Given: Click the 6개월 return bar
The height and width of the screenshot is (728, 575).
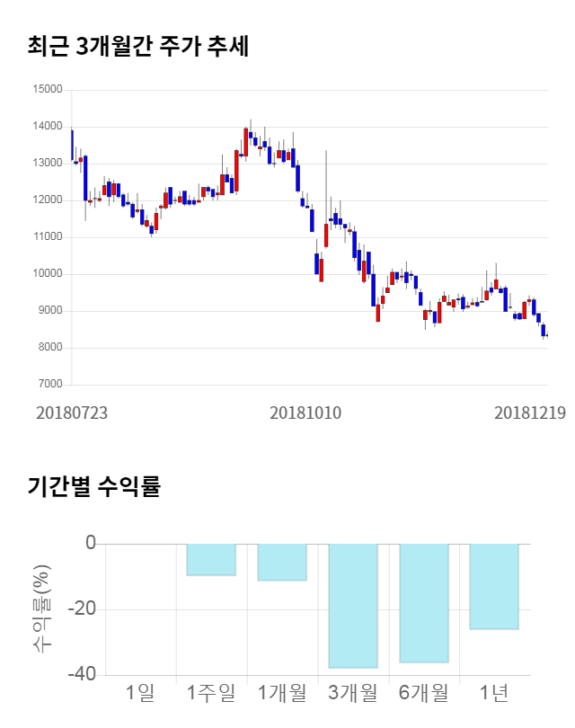Looking at the screenshot, I should pos(424,603).
